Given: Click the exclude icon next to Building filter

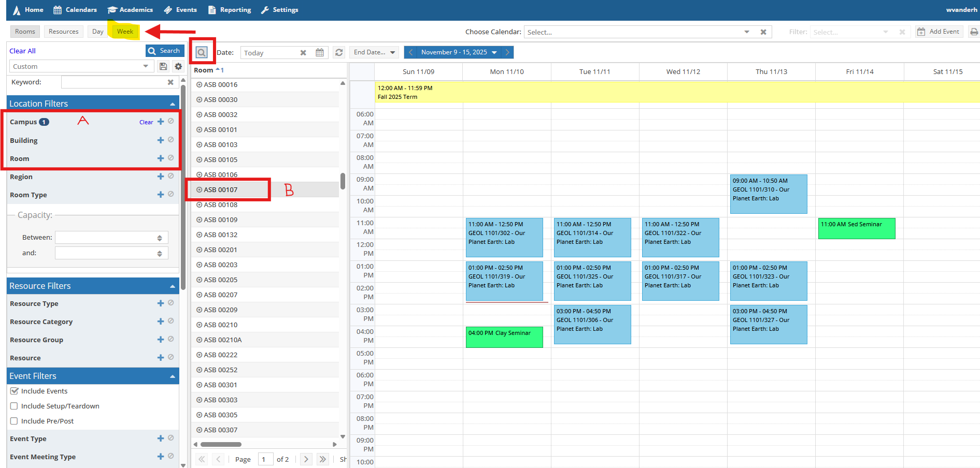Looking at the screenshot, I should (x=171, y=140).
